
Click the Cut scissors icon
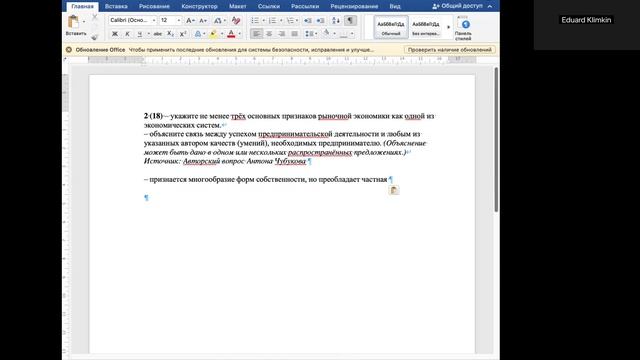95,18
